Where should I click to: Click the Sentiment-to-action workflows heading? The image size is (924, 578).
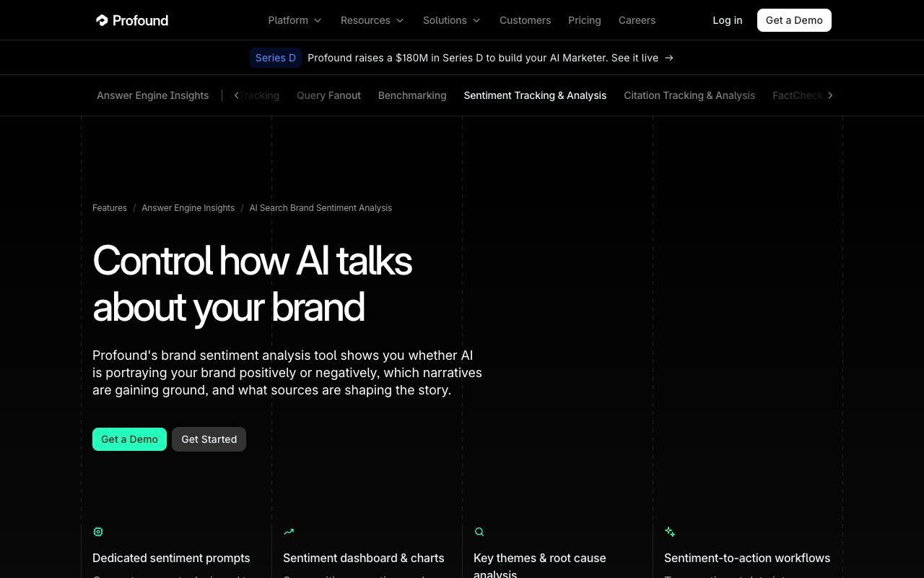(747, 558)
